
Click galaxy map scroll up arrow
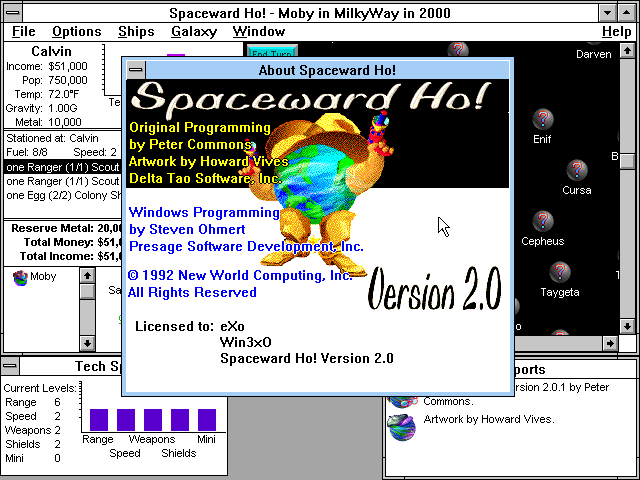pos(627,51)
